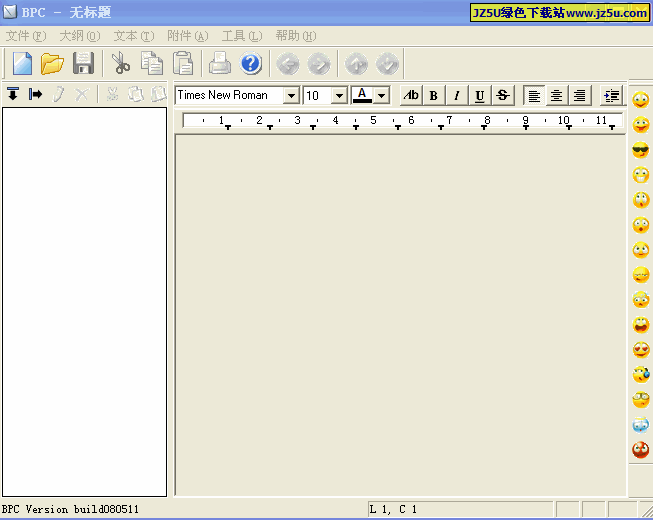Open the 文件(F) menu

26,36
